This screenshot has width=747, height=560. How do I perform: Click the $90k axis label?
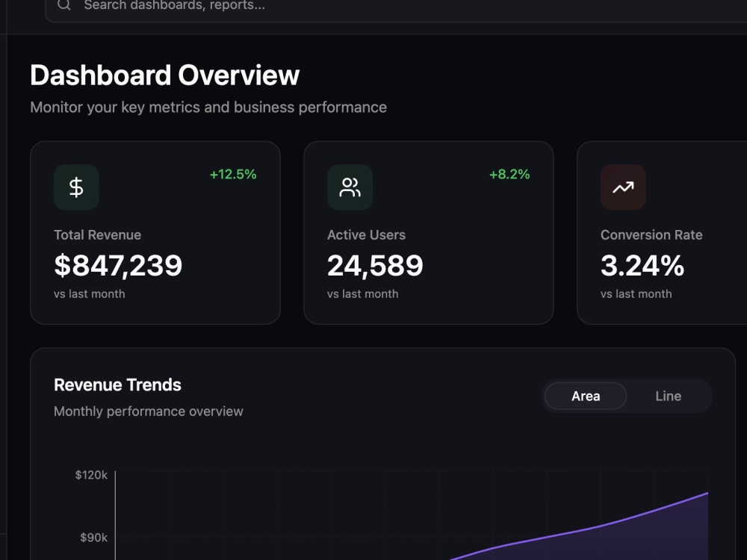pyautogui.click(x=93, y=538)
